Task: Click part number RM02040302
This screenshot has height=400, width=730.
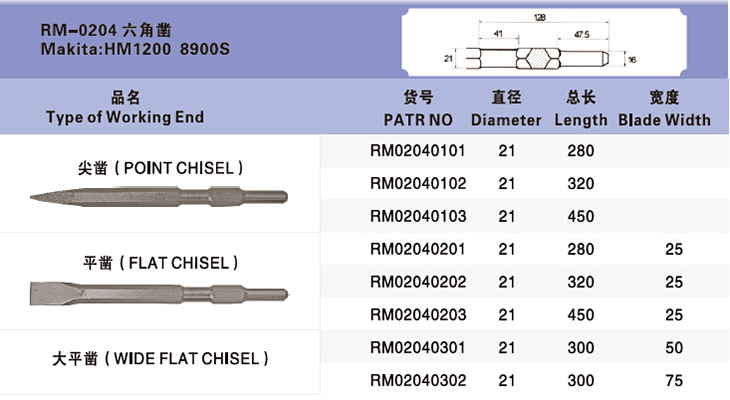Action: point(418,380)
